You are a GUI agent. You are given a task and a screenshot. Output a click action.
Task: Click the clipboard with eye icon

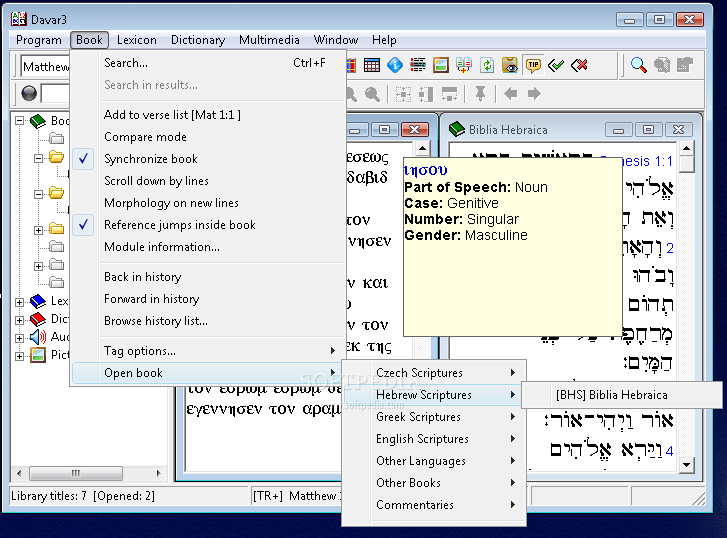pyautogui.click(x=510, y=65)
